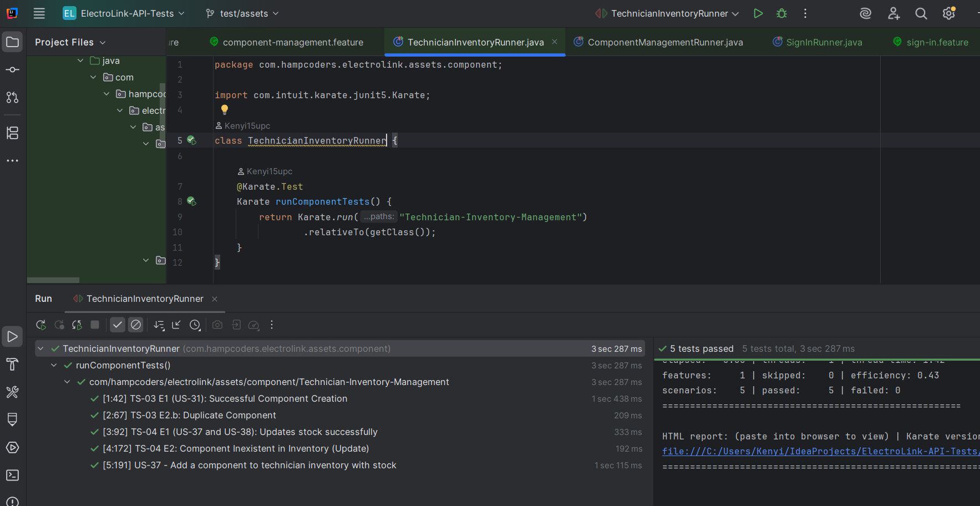The width and height of the screenshot is (980, 506).
Task: Open the main hamburger menu
Action: click(x=39, y=13)
